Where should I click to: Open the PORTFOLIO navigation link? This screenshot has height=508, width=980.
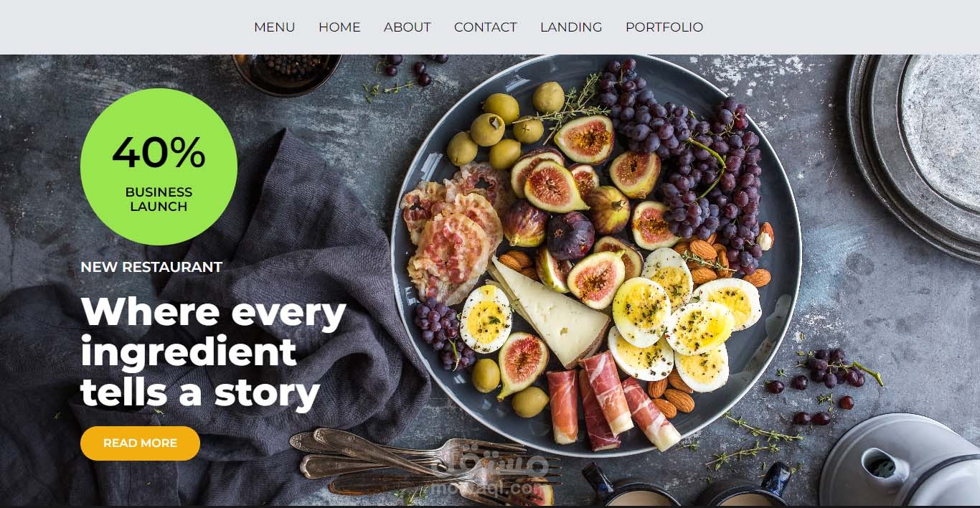coord(664,27)
